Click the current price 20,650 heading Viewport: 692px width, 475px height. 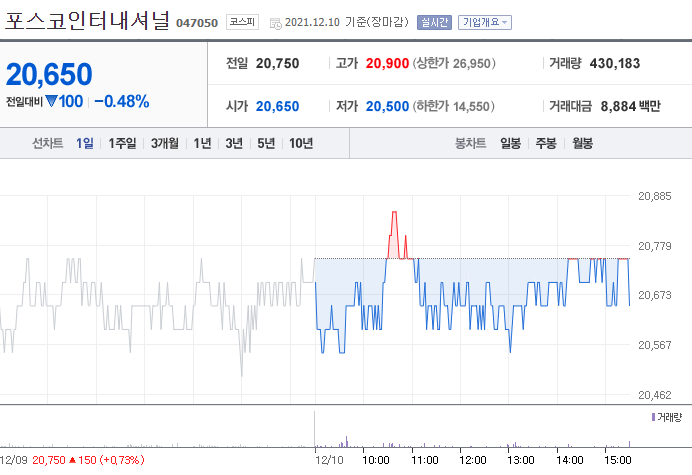(49, 74)
